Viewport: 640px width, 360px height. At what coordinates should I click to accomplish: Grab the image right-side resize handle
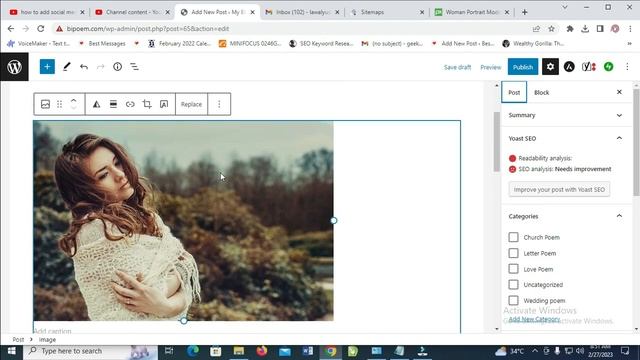333,220
